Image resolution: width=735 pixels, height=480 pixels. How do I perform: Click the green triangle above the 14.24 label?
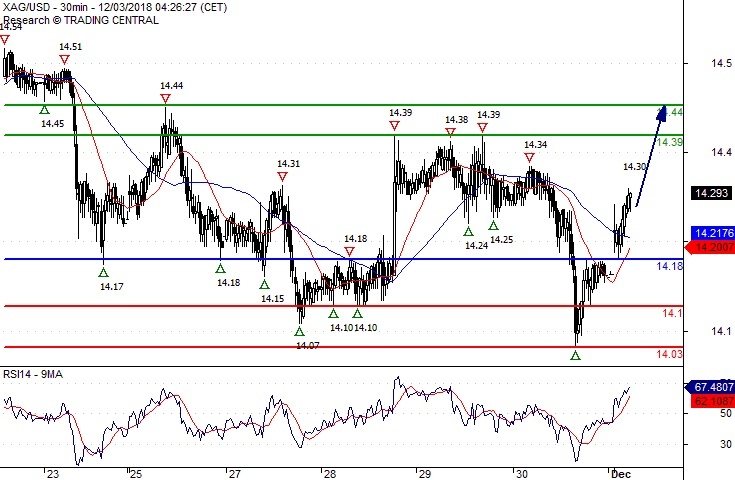pyautogui.click(x=468, y=232)
